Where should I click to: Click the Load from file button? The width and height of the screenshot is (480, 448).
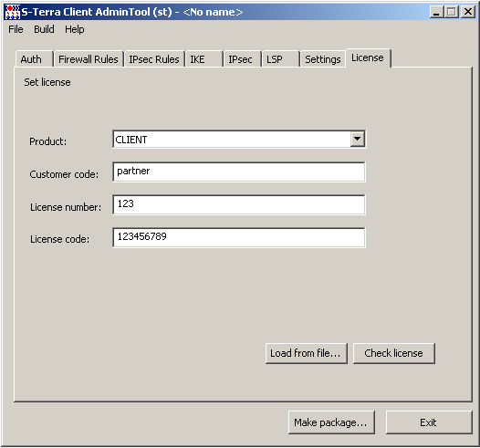tap(307, 353)
